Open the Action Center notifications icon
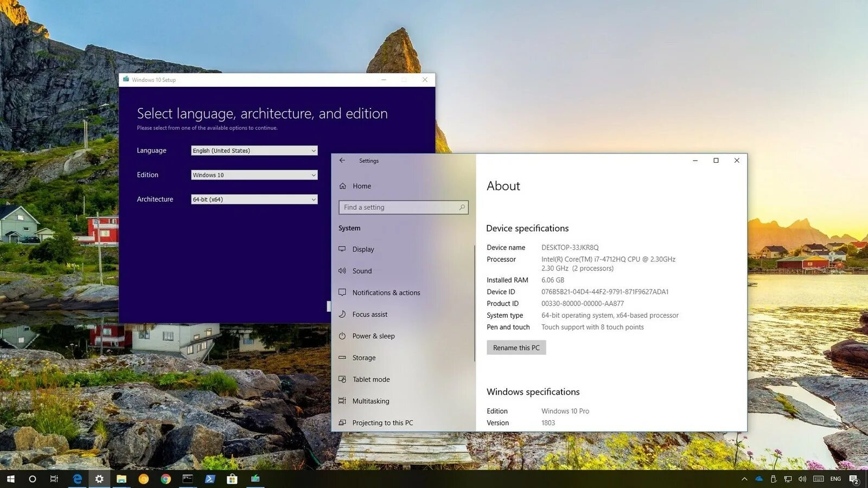868x488 pixels. (x=854, y=479)
